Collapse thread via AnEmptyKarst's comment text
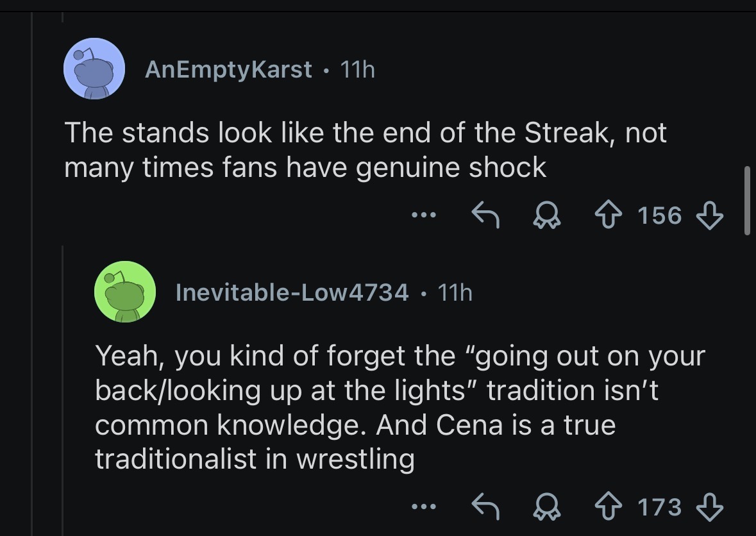Image resolution: width=756 pixels, height=536 pixels. [x=365, y=150]
